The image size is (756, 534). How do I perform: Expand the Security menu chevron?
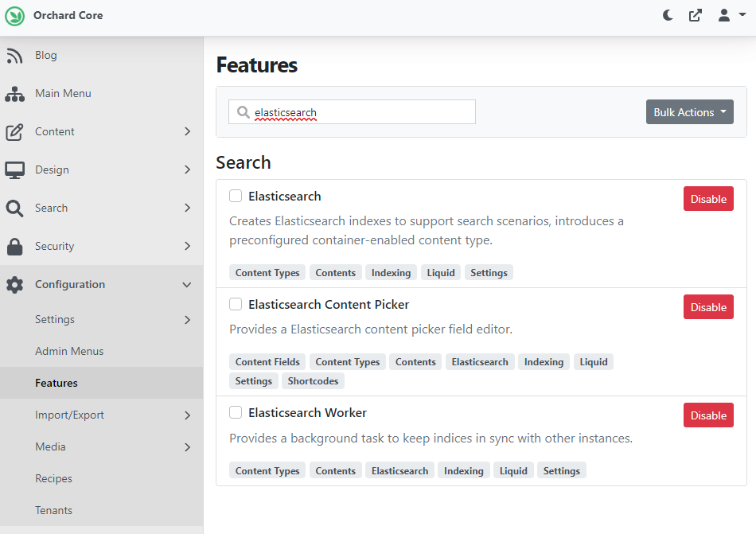pos(188,246)
